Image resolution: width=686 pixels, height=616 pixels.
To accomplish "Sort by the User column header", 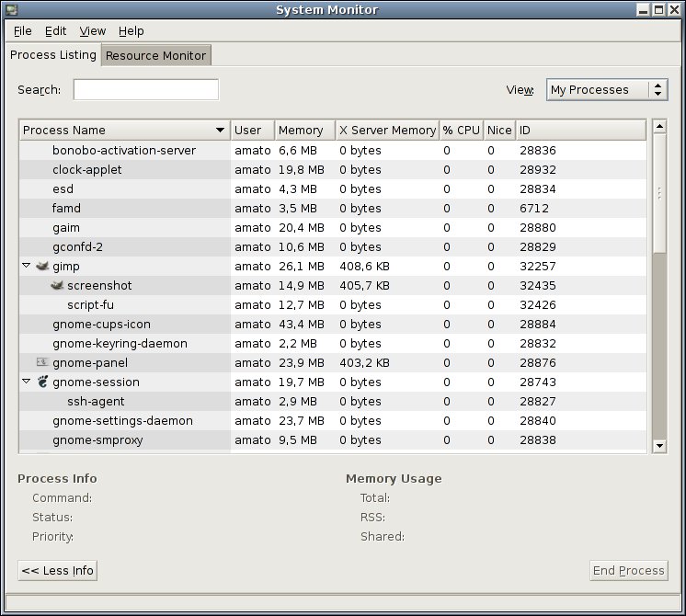I will tap(253, 130).
